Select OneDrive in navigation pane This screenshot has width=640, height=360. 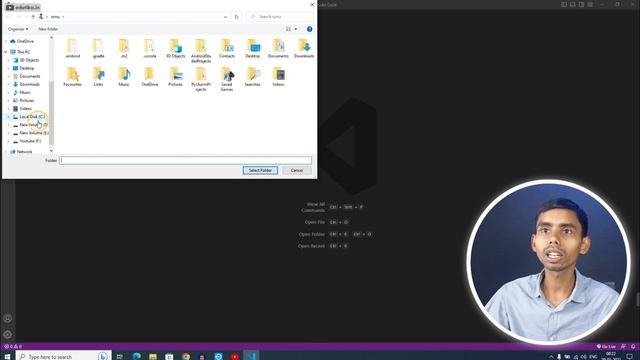[x=22, y=41]
